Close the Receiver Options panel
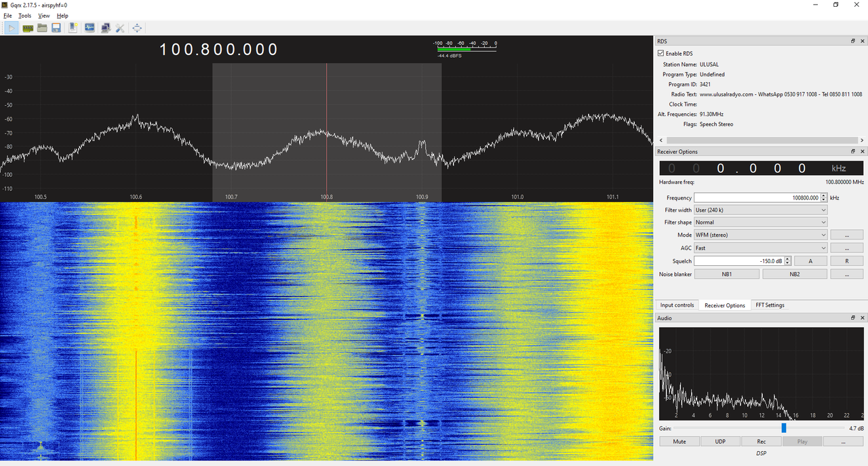Screen dimensions: 868x466 tap(862, 151)
